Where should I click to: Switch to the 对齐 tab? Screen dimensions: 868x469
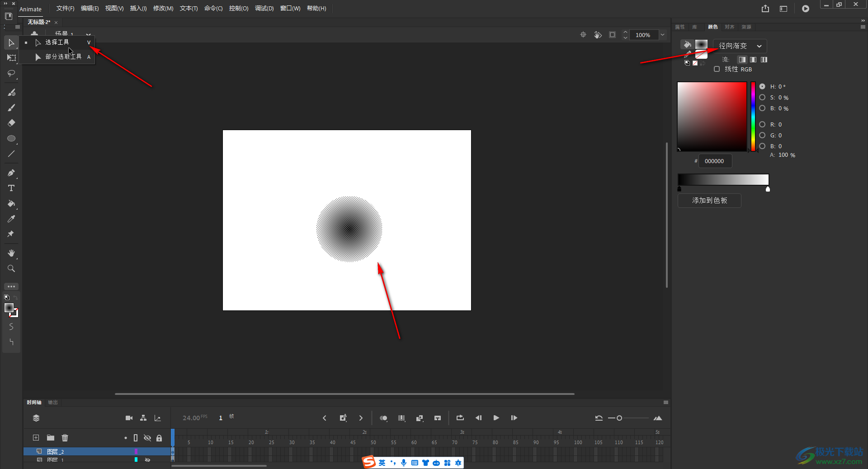(729, 27)
